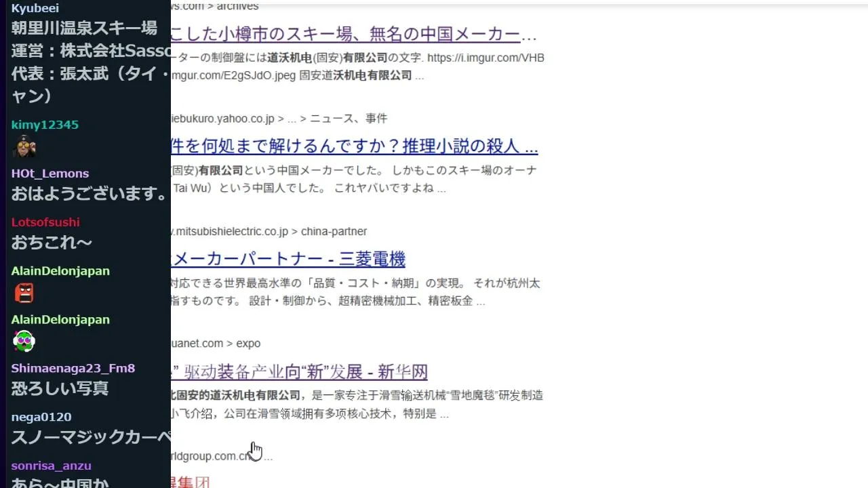Image resolution: width=868 pixels, height=488 pixels.
Task: Click kimy12345's goggles emote
Action: click(x=24, y=146)
